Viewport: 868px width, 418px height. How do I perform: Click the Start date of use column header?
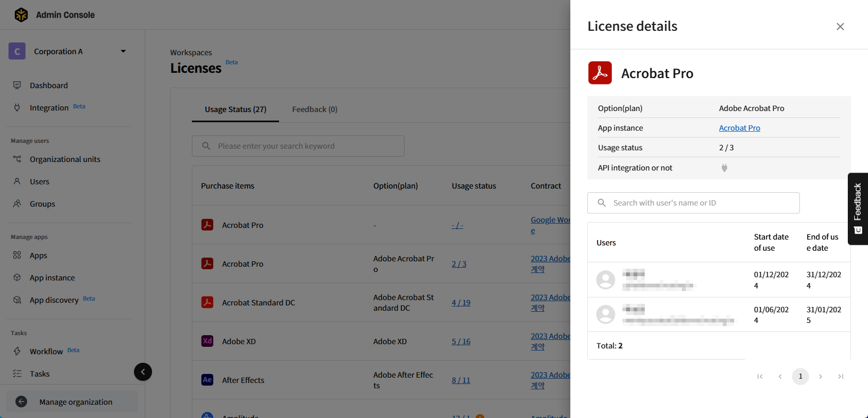(771, 242)
